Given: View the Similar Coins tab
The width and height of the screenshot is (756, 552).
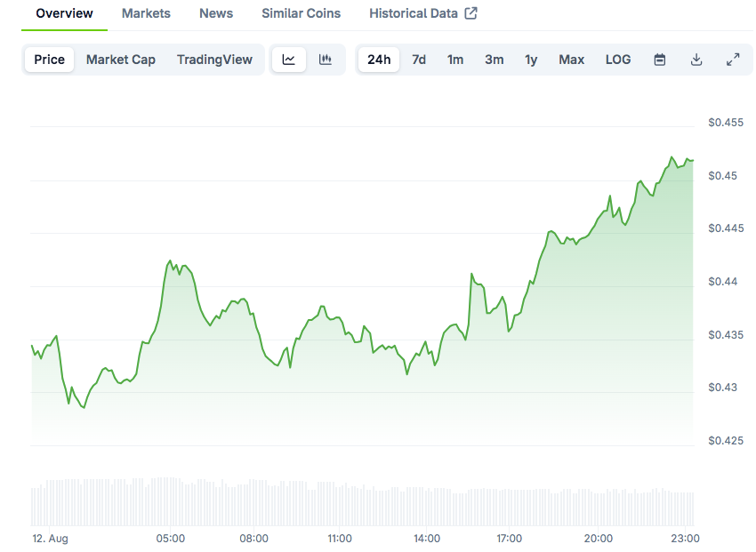Looking at the screenshot, I should pyautogui.click(x=302, y=13).
